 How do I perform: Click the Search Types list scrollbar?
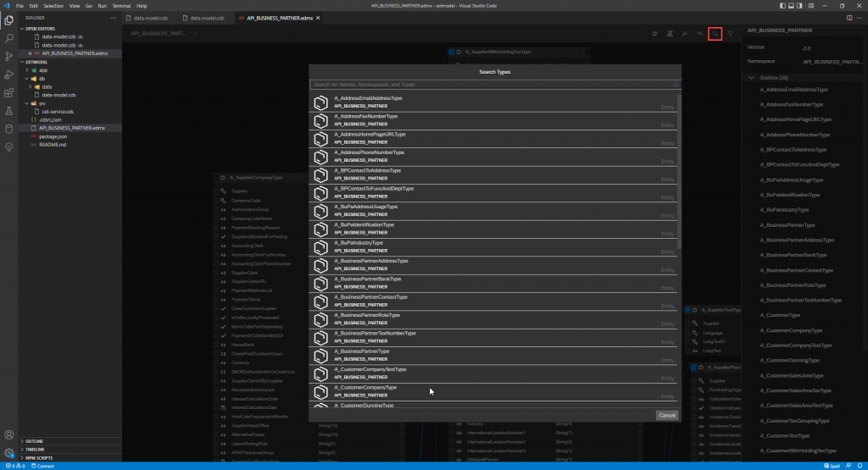point(679,171)
